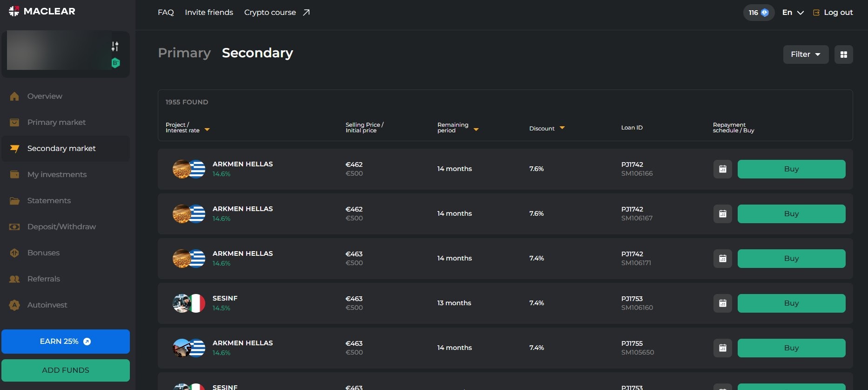Click Sesinf project image for SM106160

point(181,303)
